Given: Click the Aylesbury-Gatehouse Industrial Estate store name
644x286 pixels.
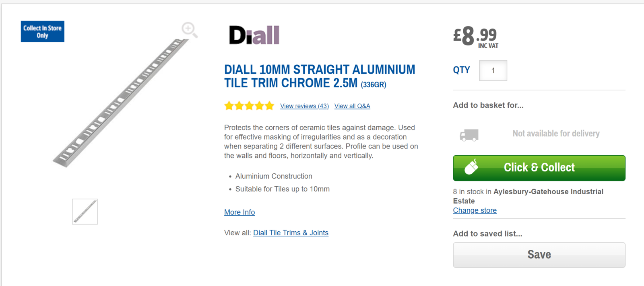Looking at the screenshot, I should point(548,192).
